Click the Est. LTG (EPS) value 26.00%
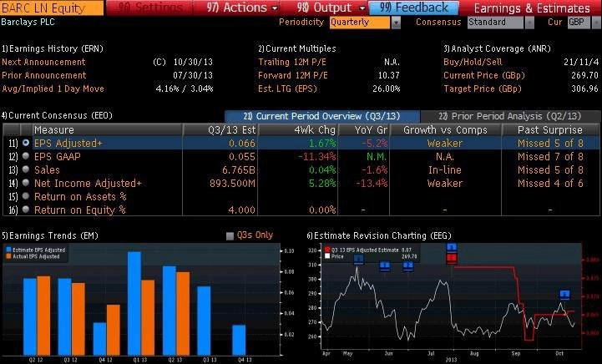The width and height of the screenshot is (602, 364). coord(387,88)
